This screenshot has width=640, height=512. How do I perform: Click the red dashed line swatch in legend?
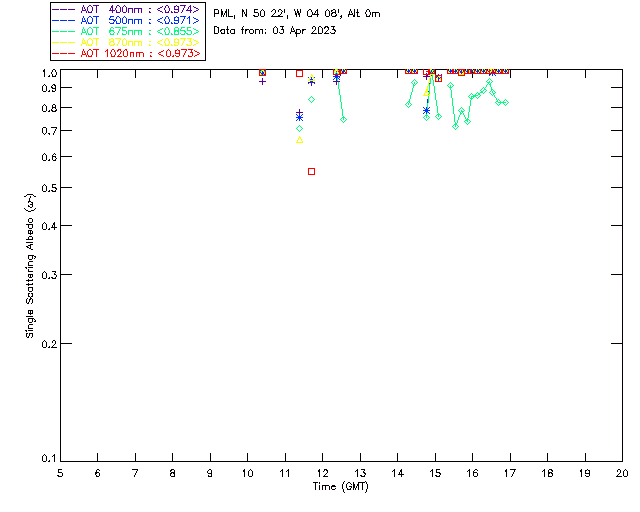[64, 53]
